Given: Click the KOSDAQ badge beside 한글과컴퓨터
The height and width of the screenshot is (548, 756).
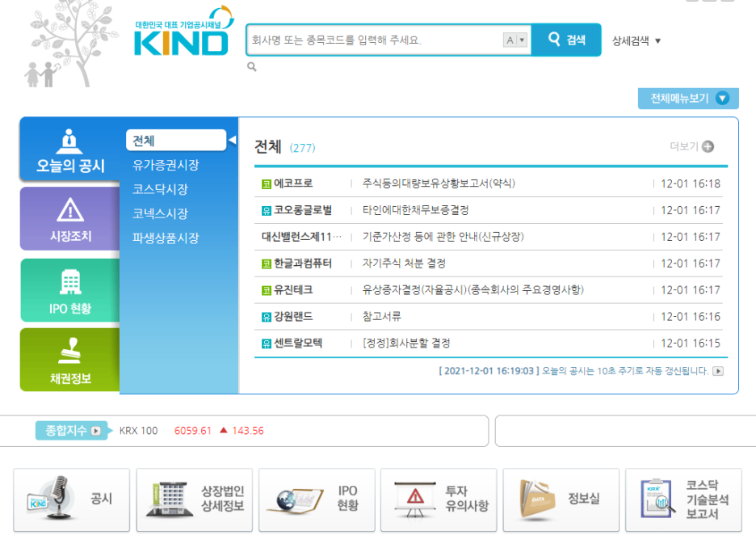Looking at the screenshot, I should coord(267,263).
